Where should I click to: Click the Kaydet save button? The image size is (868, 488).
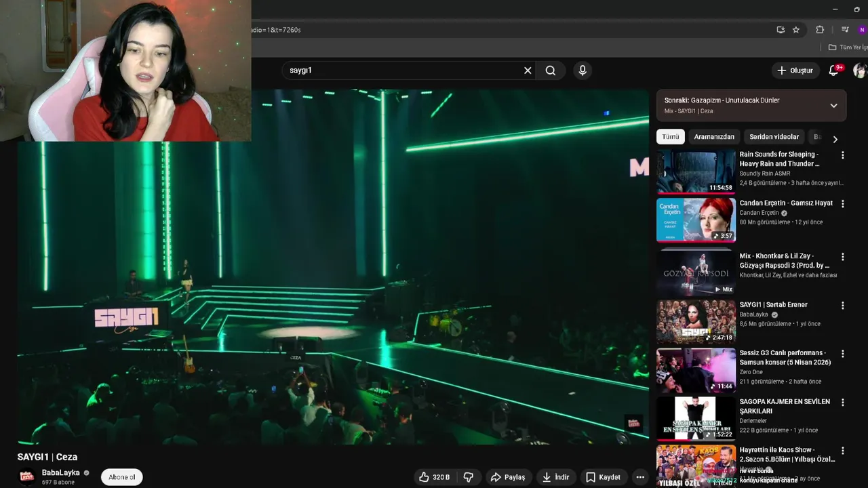pos(603,477)
